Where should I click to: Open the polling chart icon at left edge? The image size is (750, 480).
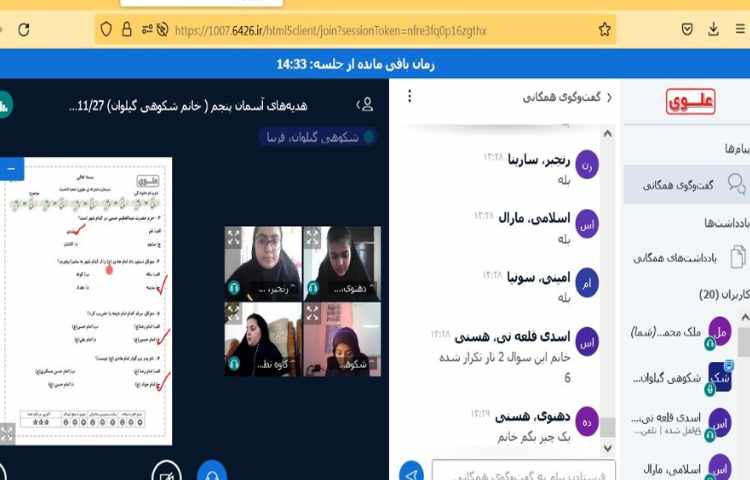(4, 105)
